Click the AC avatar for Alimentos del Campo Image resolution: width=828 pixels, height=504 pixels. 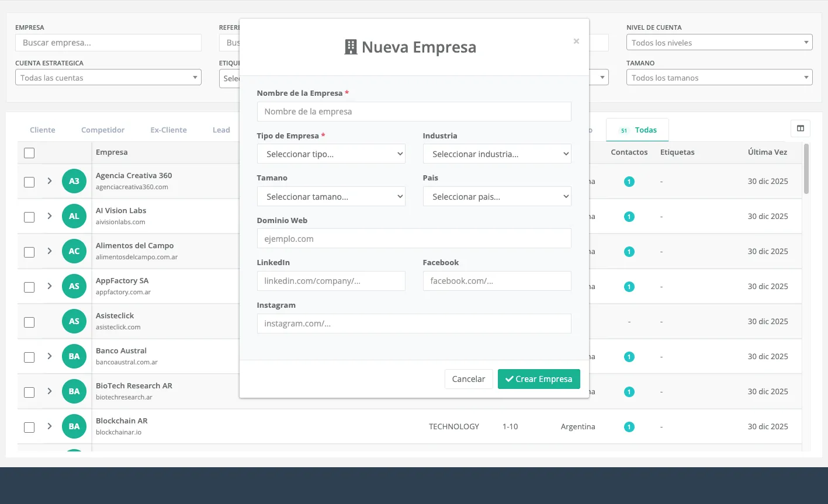(74, 251)
